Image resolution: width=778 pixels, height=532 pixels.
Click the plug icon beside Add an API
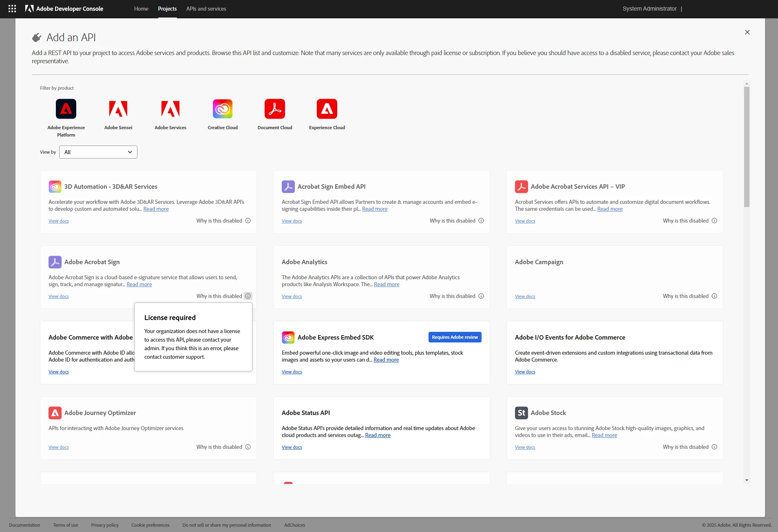[37, 38]
